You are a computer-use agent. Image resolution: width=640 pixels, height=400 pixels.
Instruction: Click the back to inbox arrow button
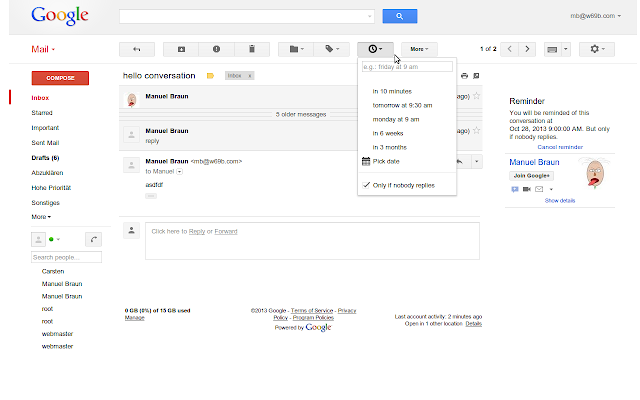coord(137,49)
